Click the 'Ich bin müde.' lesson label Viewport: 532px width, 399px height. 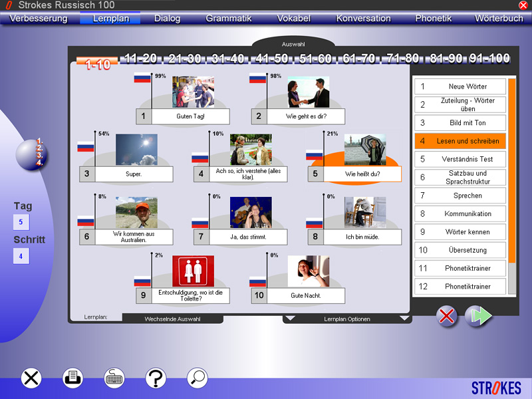[x=362, y=237]
